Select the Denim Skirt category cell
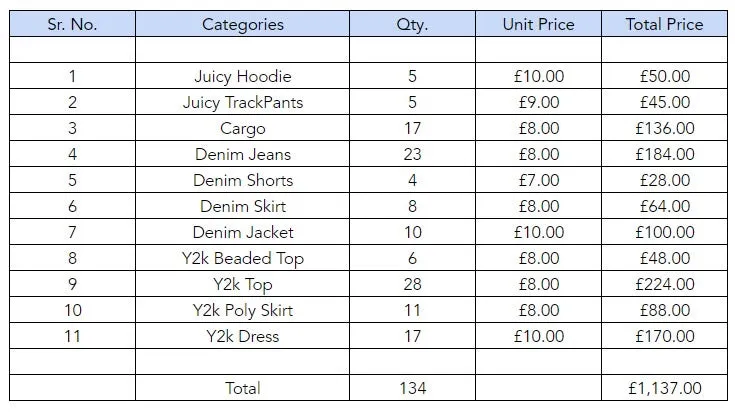The image size is (735, 413). click(242, 206)
